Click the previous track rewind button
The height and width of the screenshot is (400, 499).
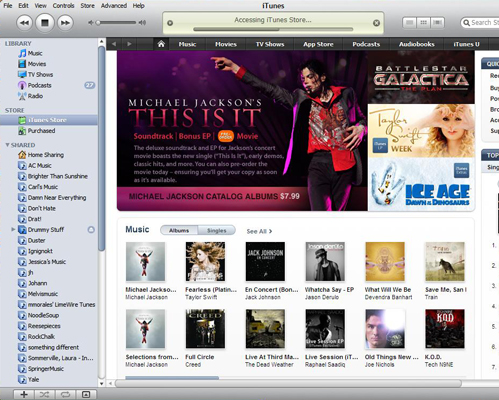[x=24, y=23]
